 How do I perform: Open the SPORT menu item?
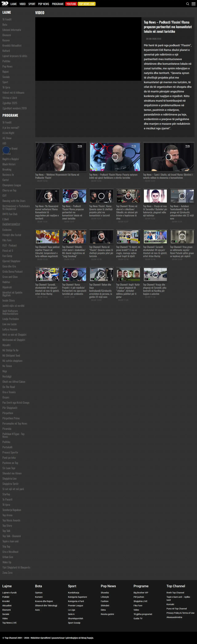[x=32, y=4]
